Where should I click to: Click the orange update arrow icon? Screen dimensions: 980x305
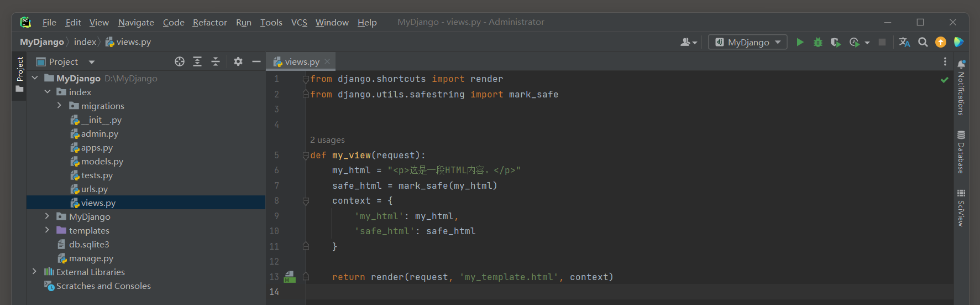click(x=941, y=42)
